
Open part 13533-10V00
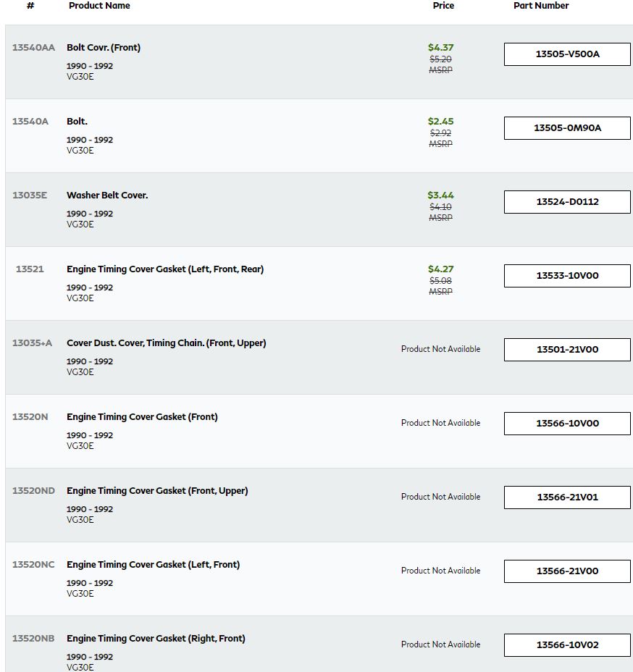coord(567,276)
